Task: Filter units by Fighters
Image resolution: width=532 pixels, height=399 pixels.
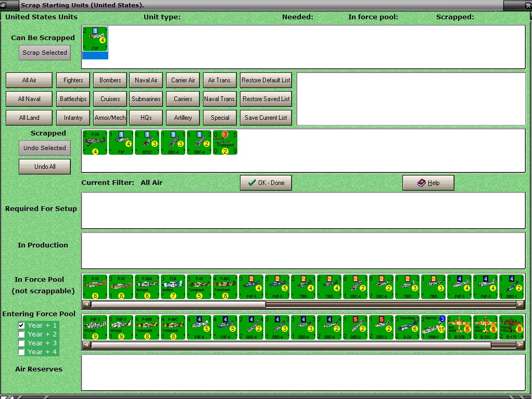Action: coord(73,80)
